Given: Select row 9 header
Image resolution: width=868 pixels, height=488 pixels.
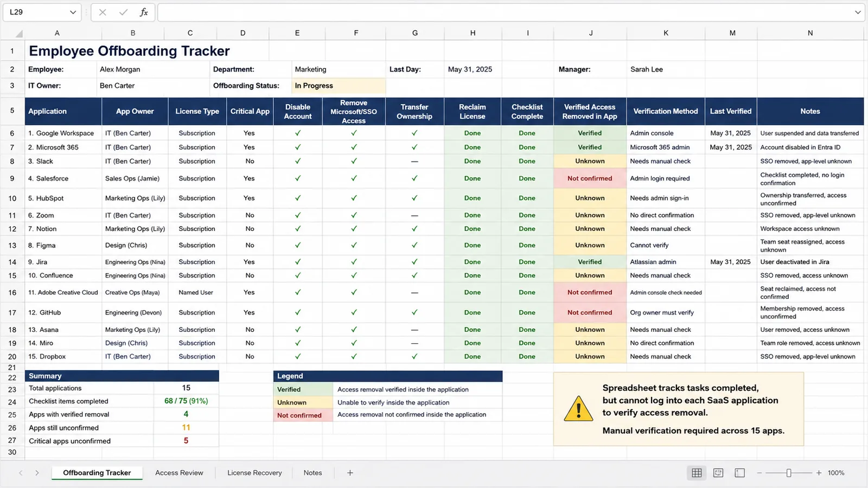Looking at the screenshot, I should [12, 178].
